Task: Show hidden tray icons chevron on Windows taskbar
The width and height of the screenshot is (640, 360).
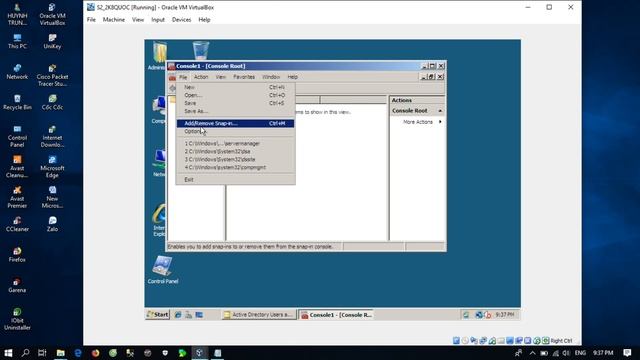Action: click(532, 353)
